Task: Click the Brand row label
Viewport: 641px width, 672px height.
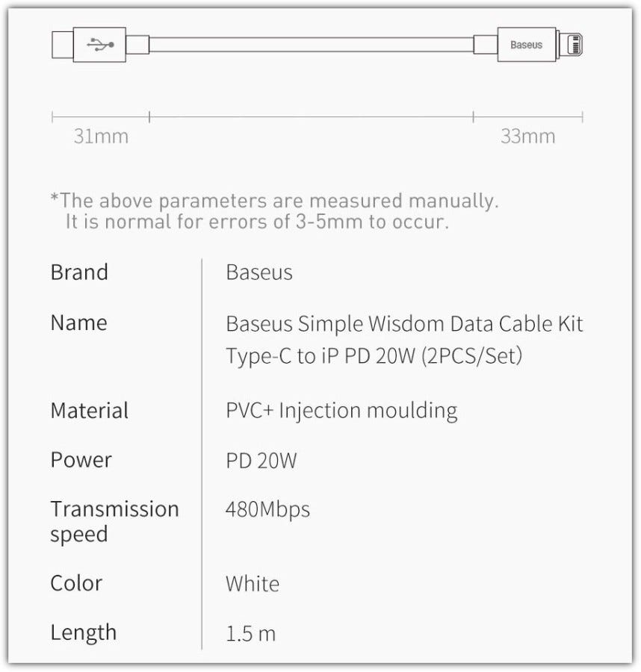Action: [79, 273]
